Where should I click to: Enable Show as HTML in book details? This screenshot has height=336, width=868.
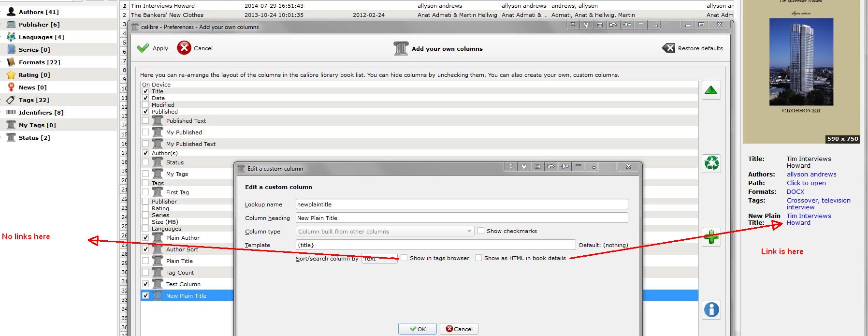478,258
